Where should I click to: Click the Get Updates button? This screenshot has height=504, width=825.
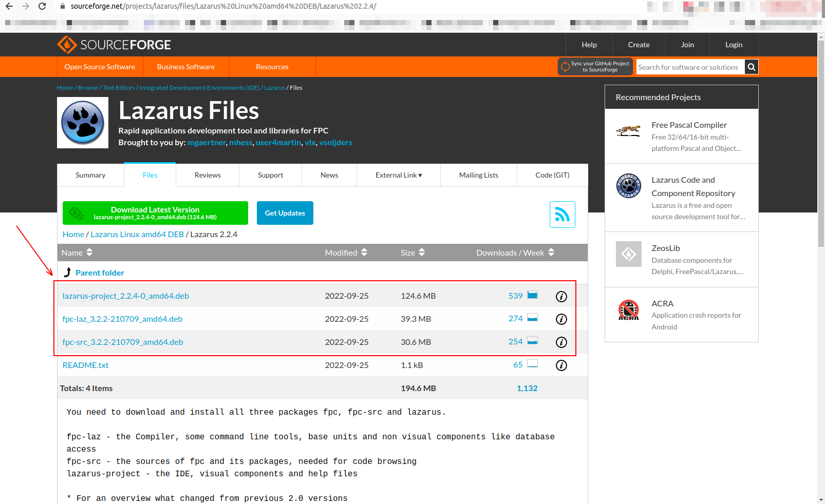pos(285,212)
